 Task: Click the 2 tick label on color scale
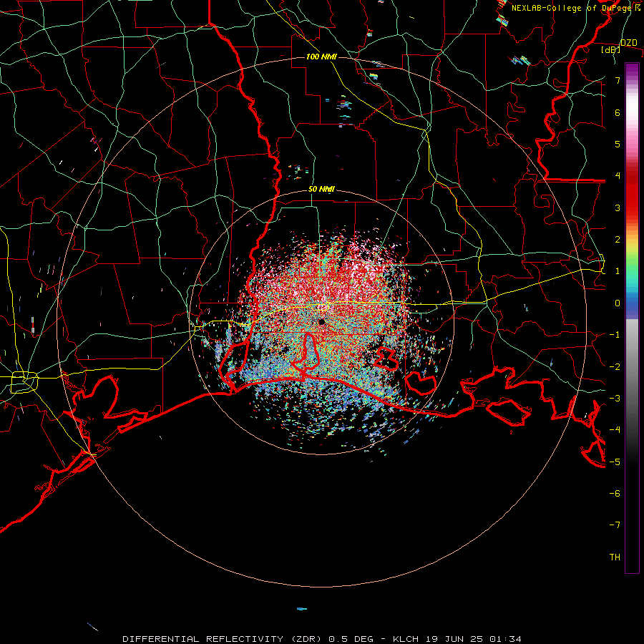[618, 240]
